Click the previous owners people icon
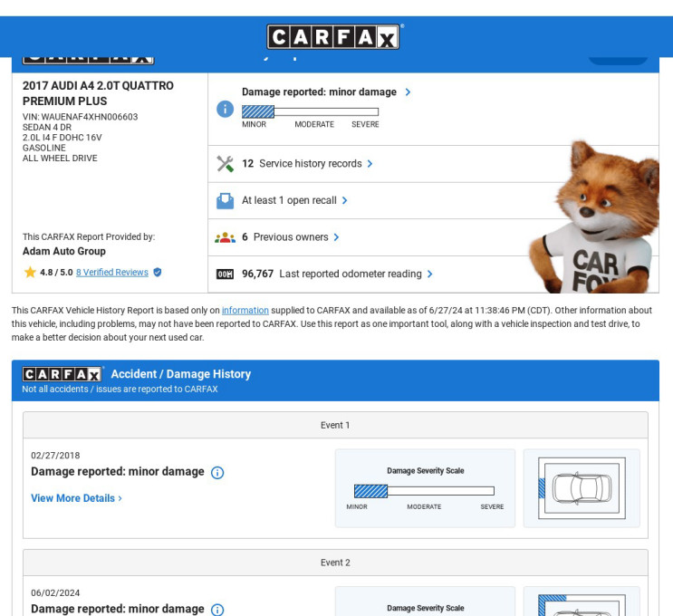Image resolution: width=673 pixels, height=616 pixels. pyautogui.click(x=225, y=237)
